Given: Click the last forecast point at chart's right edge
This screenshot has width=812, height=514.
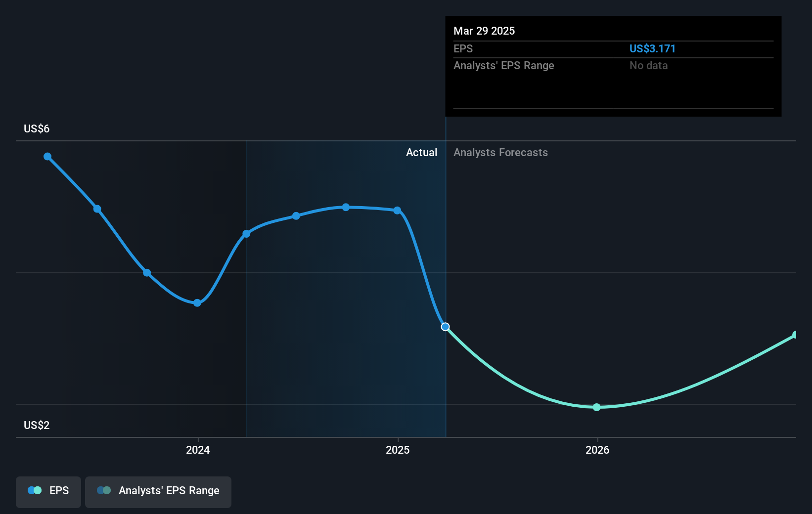Looking at the screenshot, I should pyautogui.click(x=795, y=335).
